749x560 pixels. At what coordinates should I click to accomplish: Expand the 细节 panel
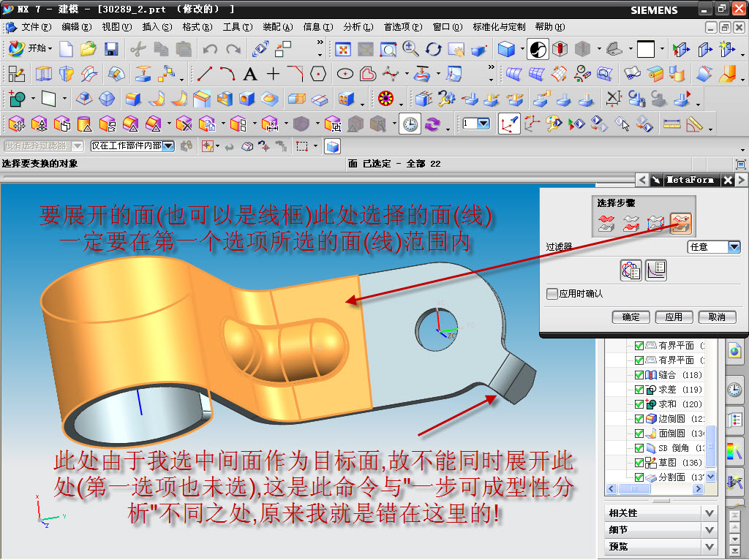[x=710, y=530]
